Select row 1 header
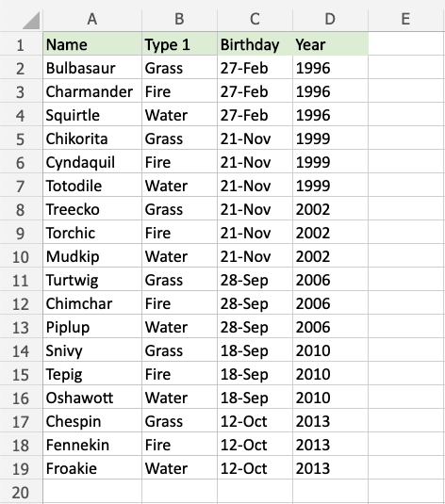This screenshot has height=504, width=445. pyautogui.click(x=21, y=44)
